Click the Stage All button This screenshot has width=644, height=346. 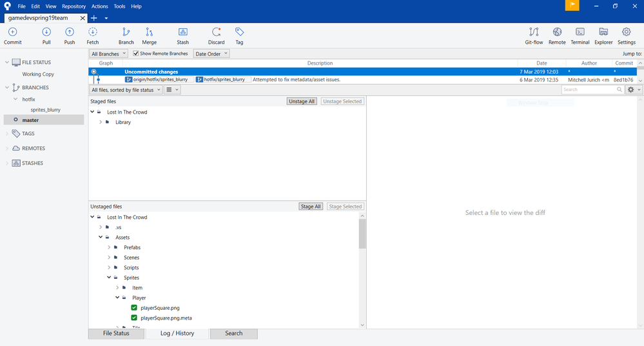(x=311, y=207)
